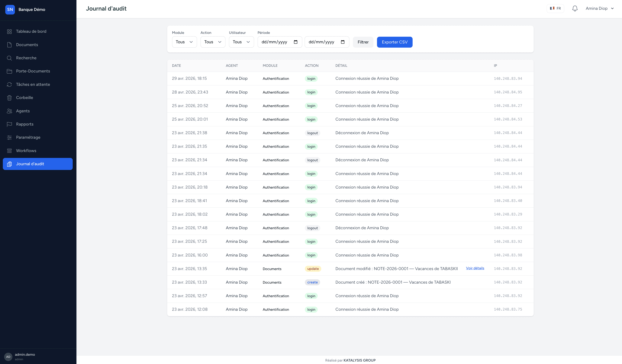The image size is (622, 364).
Task: Go to the Agents page
Action: point(38,111)
